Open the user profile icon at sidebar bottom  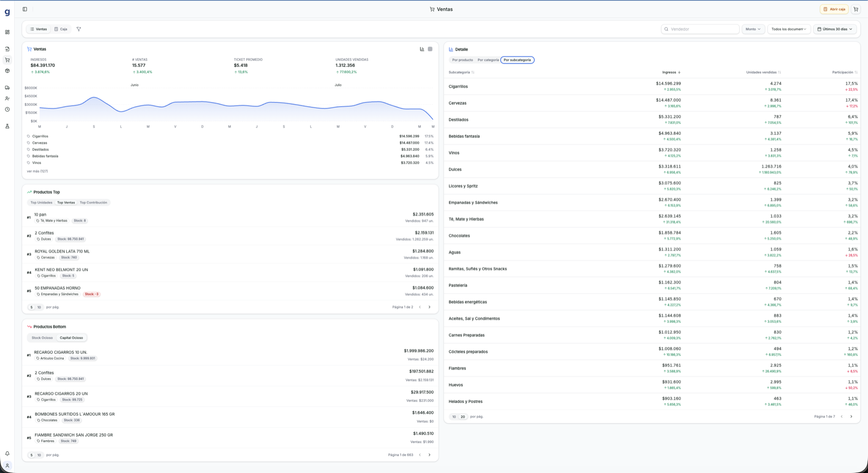(7, 465)
